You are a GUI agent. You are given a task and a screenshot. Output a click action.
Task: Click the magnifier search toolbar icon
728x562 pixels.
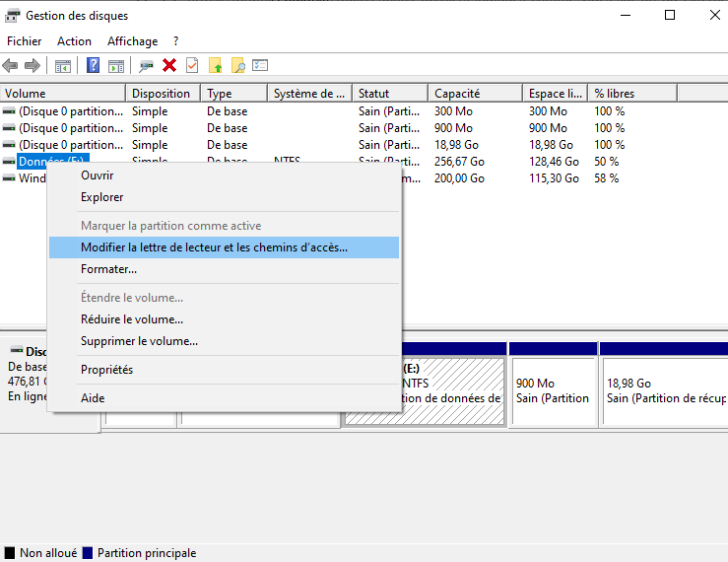(x=237, y=65)
